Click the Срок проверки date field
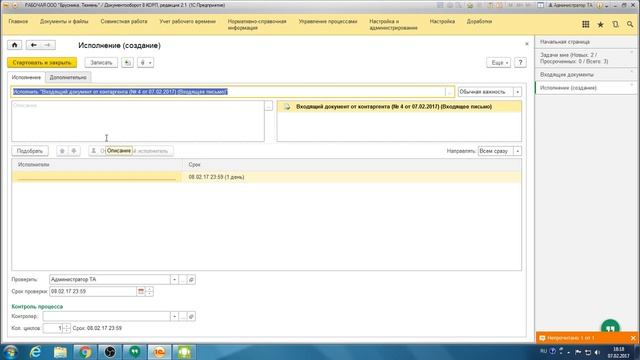 (93, 291)
